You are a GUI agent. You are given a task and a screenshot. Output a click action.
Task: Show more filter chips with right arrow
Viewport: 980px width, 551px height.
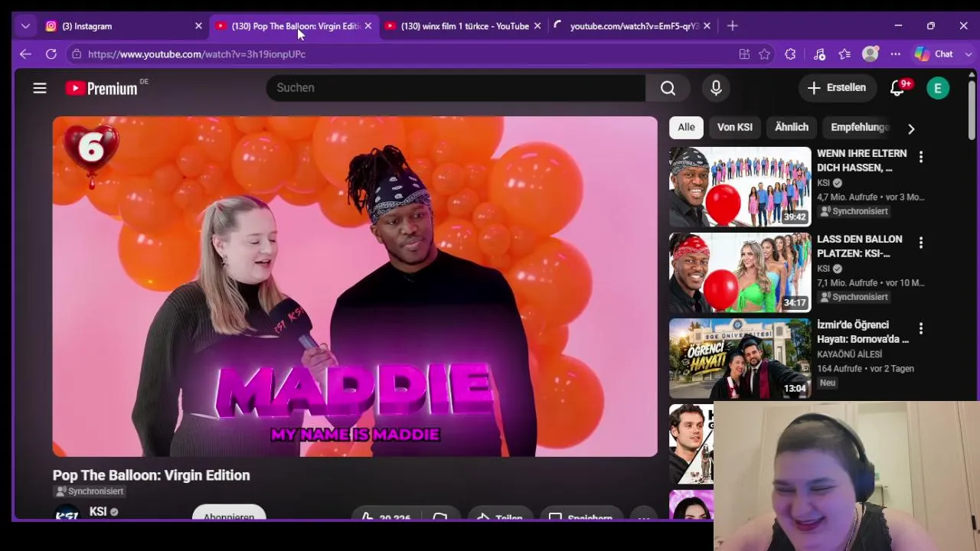pyautogui.click(x=911, y=129)
